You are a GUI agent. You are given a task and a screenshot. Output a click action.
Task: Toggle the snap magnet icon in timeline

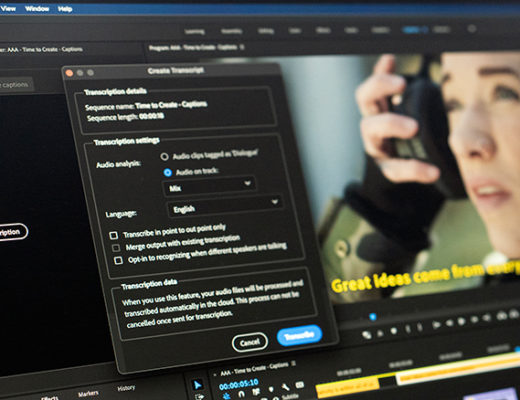pyautogui.click(x=241, y=394)
